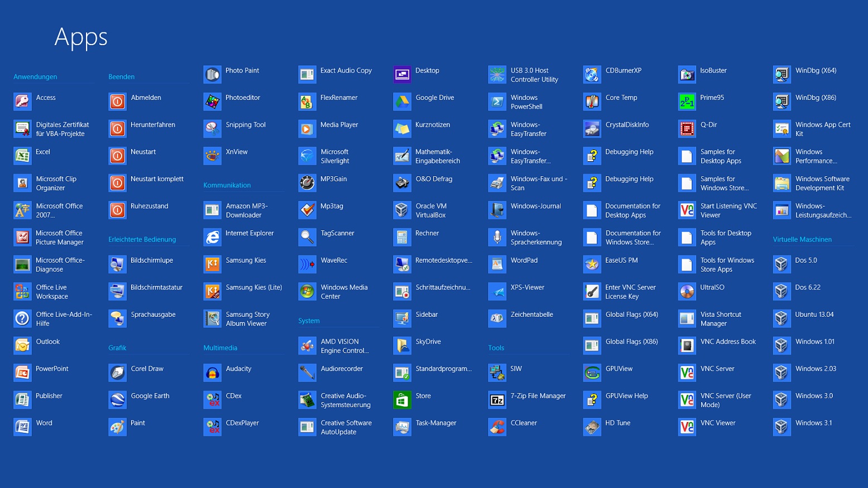Click the 'Vista Shortcut Manager' label

click(x=721, y=319)
